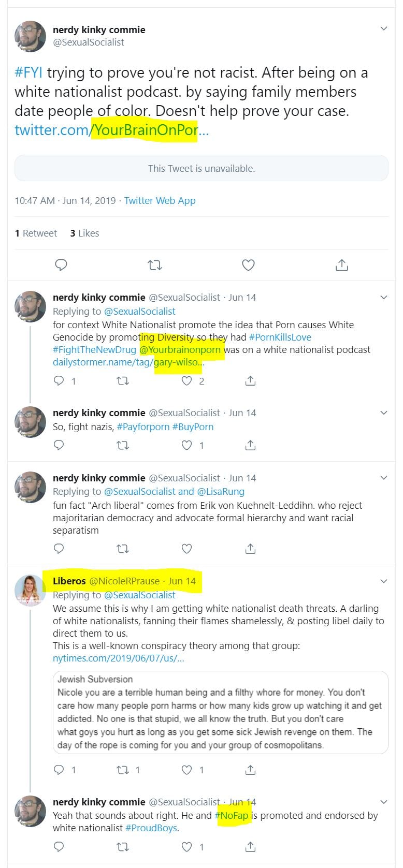Open the nytimes.com article link
403x868 pixels.
pos(118,658)
